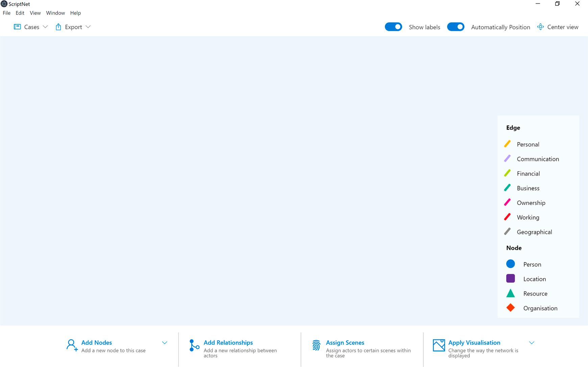Click the Show labels toggle icon
588x367 pixels.
pos(393,26)
